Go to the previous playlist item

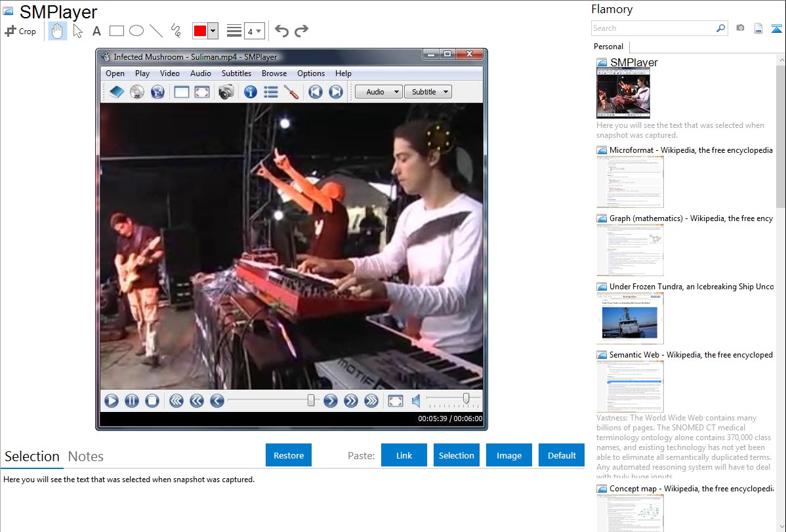[x=316, y=92]
